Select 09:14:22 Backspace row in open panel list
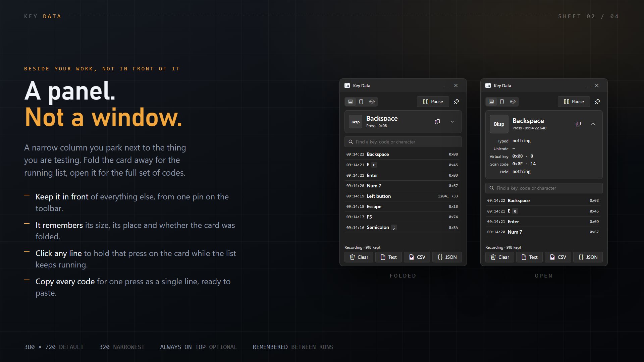Screen dimensions: 644x362 click(x=543, y=200)
